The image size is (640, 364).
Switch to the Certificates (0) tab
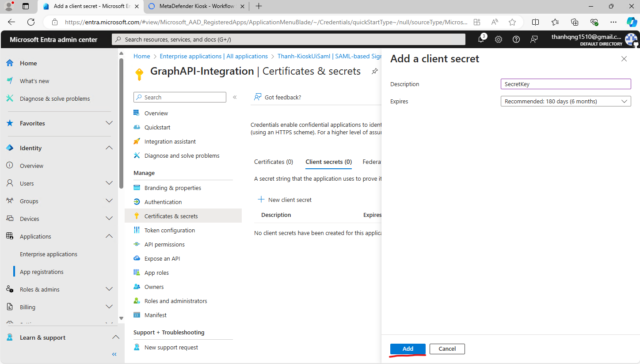point(274,162)
